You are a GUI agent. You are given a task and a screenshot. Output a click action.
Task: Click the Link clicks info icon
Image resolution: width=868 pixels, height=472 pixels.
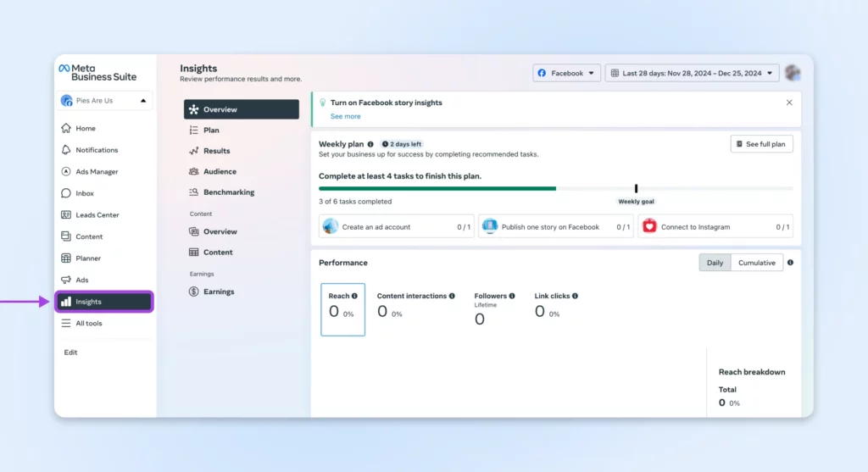tap(576, 296)
